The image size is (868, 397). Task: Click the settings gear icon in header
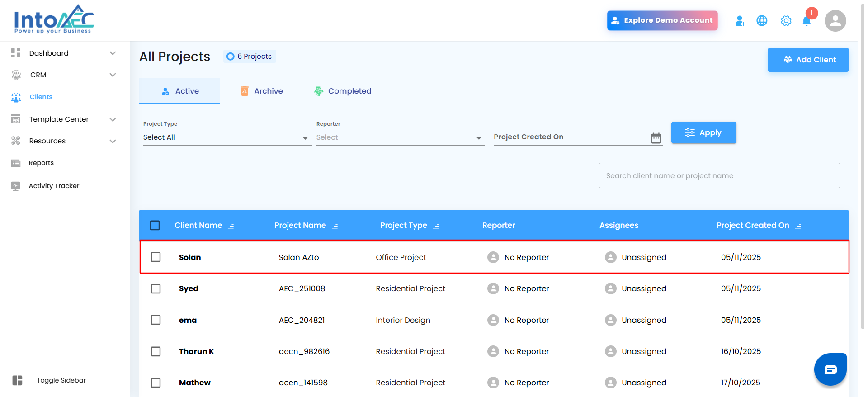[786, 21]
